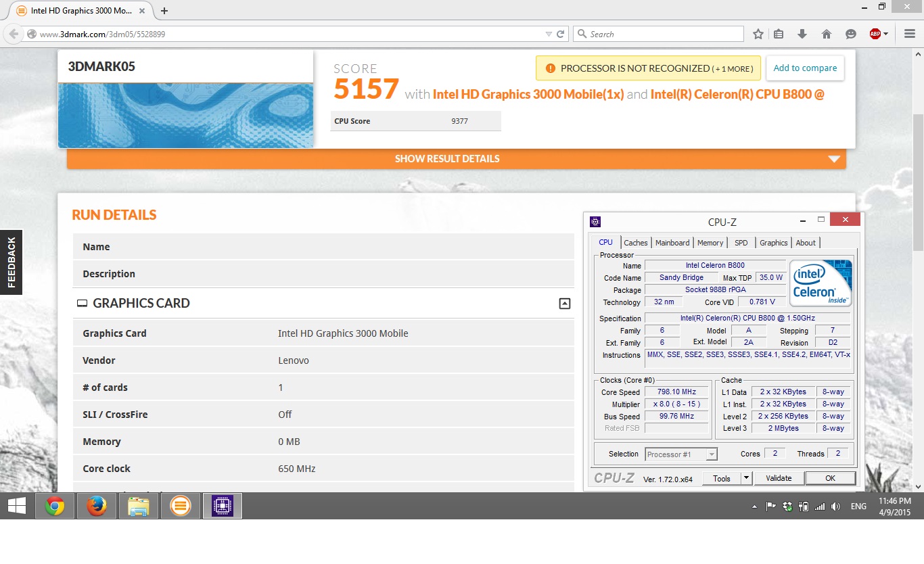This screenshot has width=924, height=564.
Task: Open Windows Start button
Action: click(x=16, y=506)
